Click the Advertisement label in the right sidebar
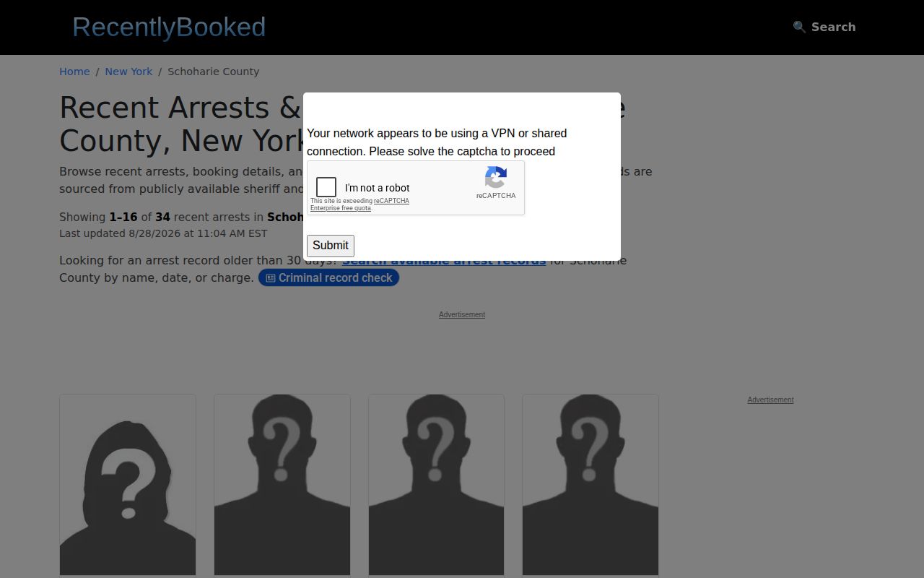924x578 pixels. coord(770,400)
